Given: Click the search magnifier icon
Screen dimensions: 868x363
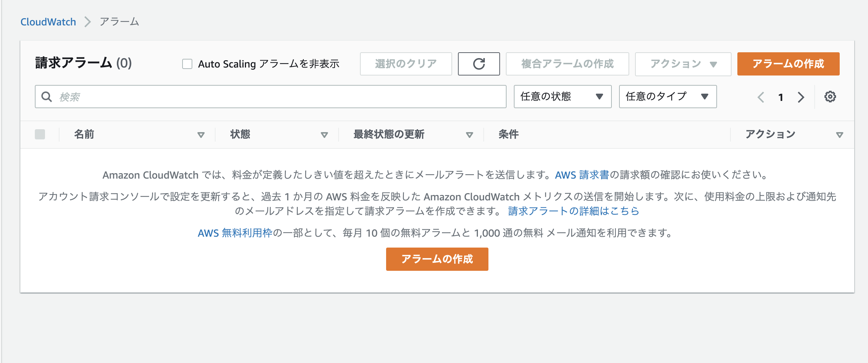Looking at the screenshot, I should coord(46,97).
